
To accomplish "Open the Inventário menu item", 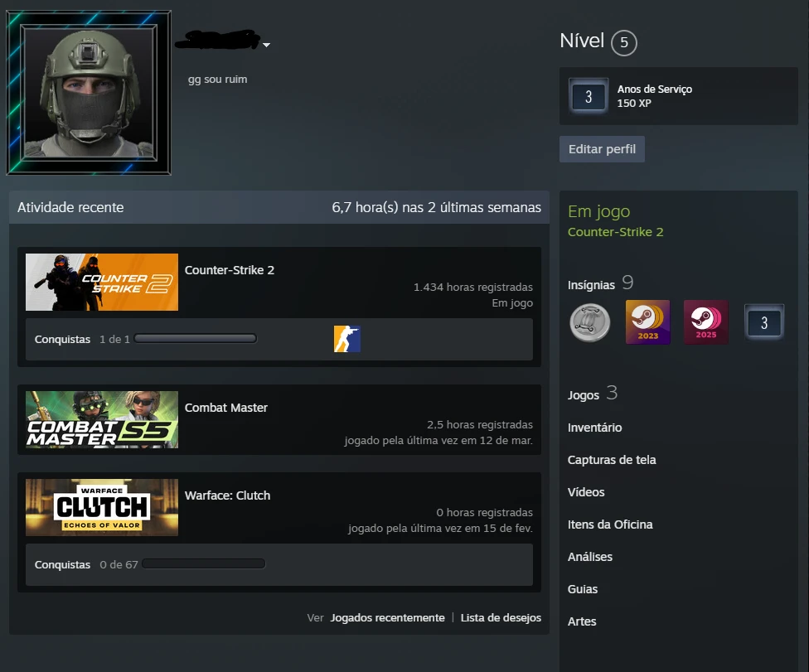I will pos(594,428).
